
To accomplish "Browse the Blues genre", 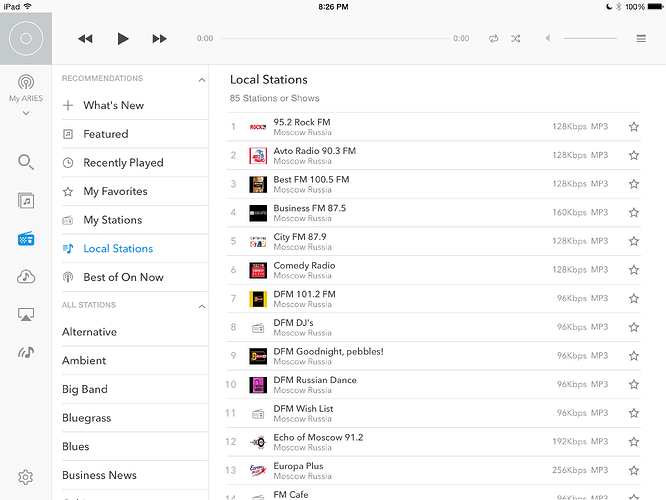I will coord(135,446).
